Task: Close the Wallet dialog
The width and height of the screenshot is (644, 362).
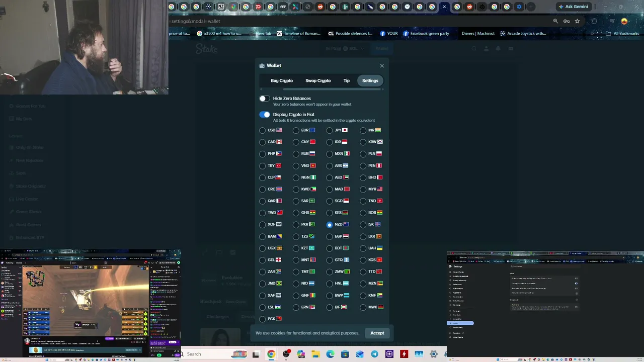Action: (x=382, y=66)
